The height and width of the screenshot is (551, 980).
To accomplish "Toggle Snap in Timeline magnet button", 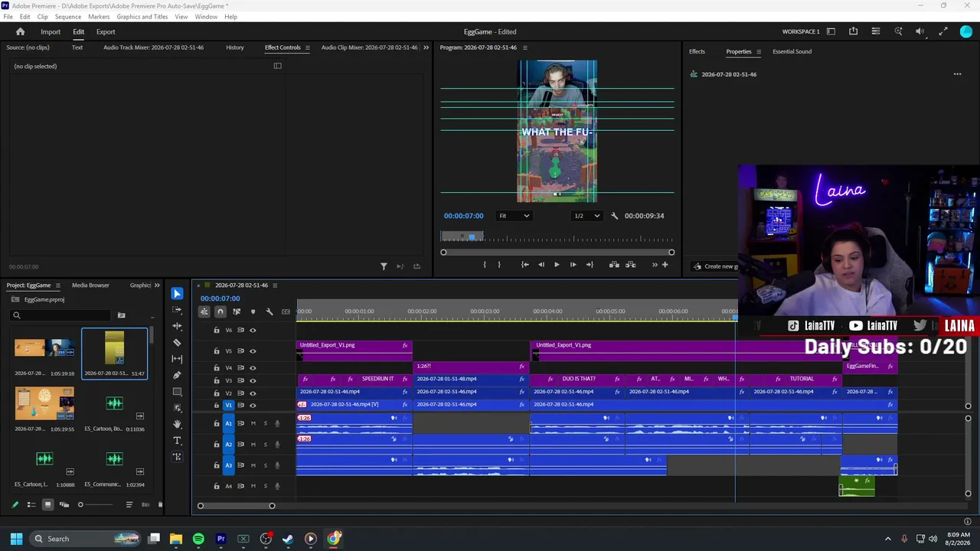I will point(220,311).
